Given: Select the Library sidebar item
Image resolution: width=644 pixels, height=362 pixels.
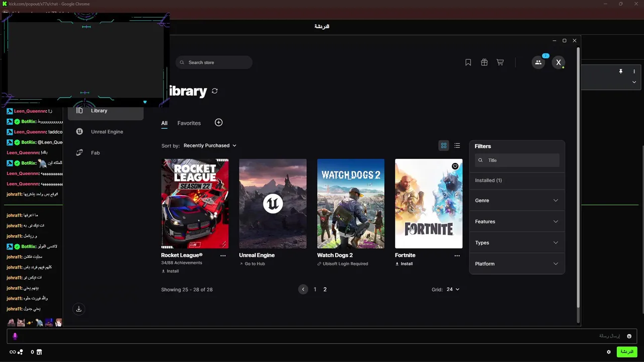Looking at the screenshot, I should [x=106, y=111].
